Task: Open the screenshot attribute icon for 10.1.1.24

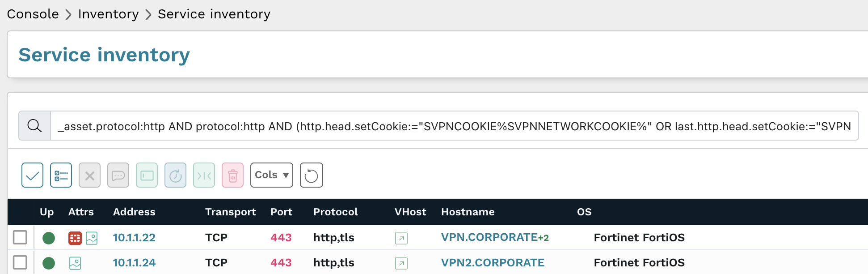Action: click(x=75, y=263)
